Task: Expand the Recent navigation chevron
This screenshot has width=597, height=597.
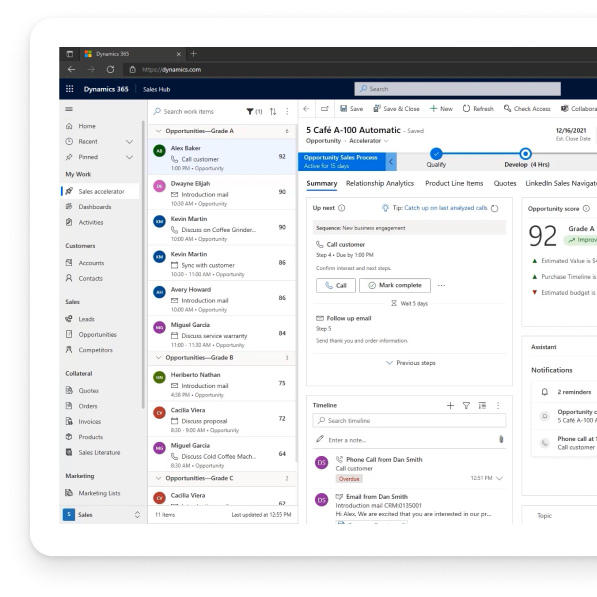Action: tap(129, 142)
